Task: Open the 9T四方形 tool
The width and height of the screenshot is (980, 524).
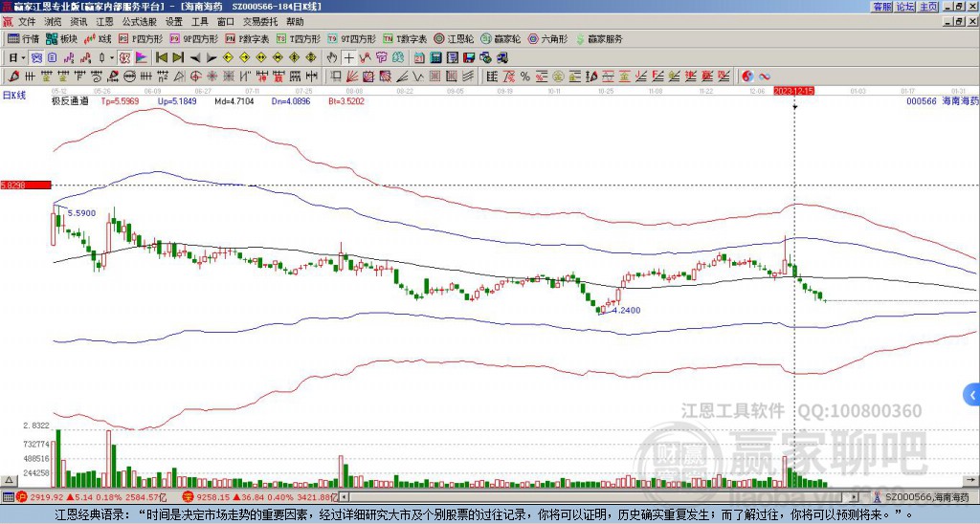Action: point(351,38)
